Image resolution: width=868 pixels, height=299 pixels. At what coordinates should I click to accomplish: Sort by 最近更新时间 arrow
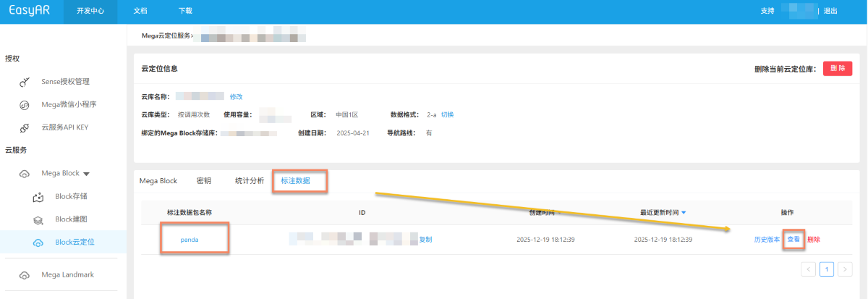[x=684, y=213]
